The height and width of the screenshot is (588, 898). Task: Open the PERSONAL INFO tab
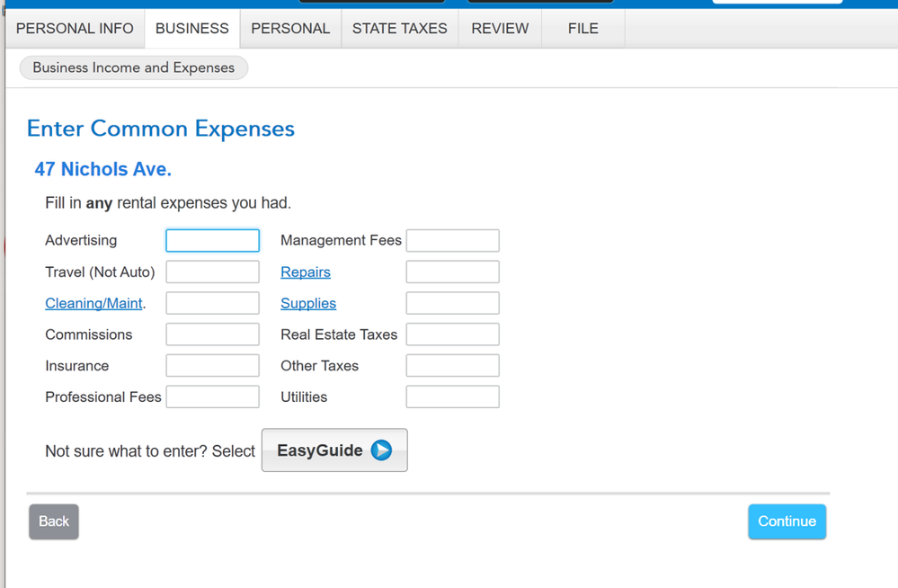coord(75,29)
